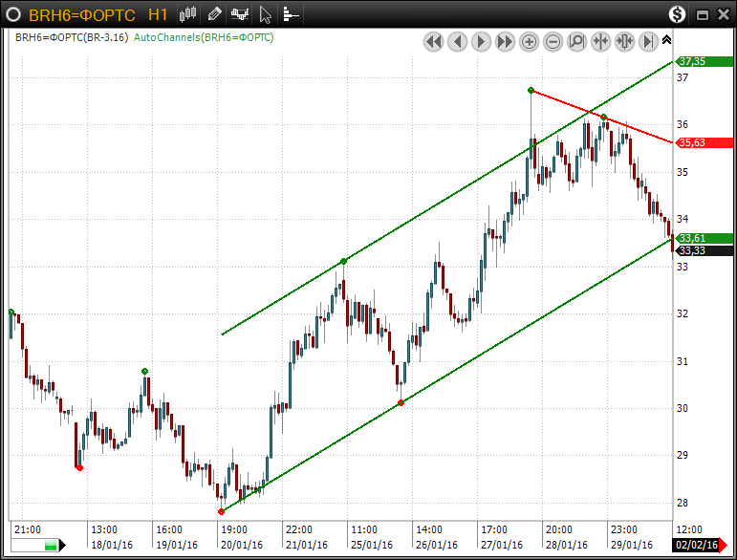Click the magnifying glass fit-chart button
Viewport: 737px width, 560px height.
pos(577,41)
